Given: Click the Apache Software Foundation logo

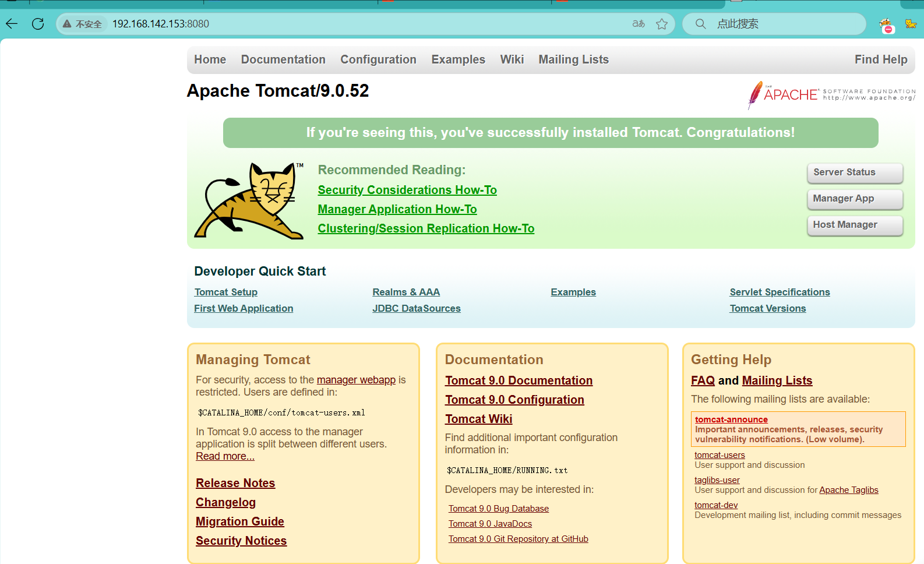Looking at the screenshot, I should 831,94.
